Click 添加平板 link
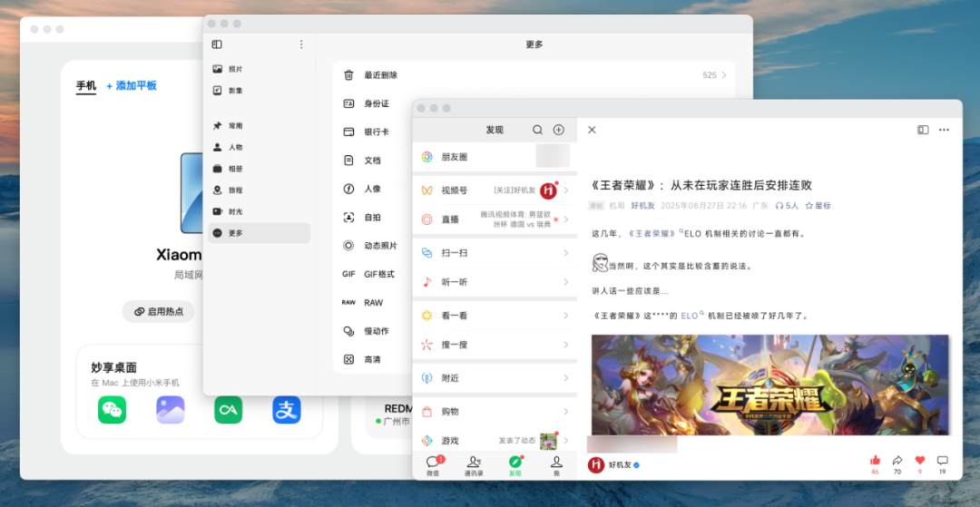 tap(132, 85)
